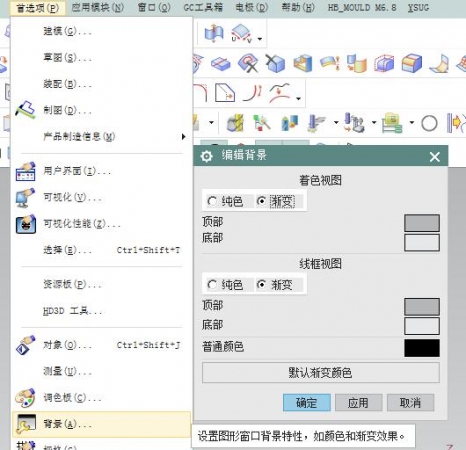
Task: Open the 帮助(H) menu
Action: (x=298, y=7)
